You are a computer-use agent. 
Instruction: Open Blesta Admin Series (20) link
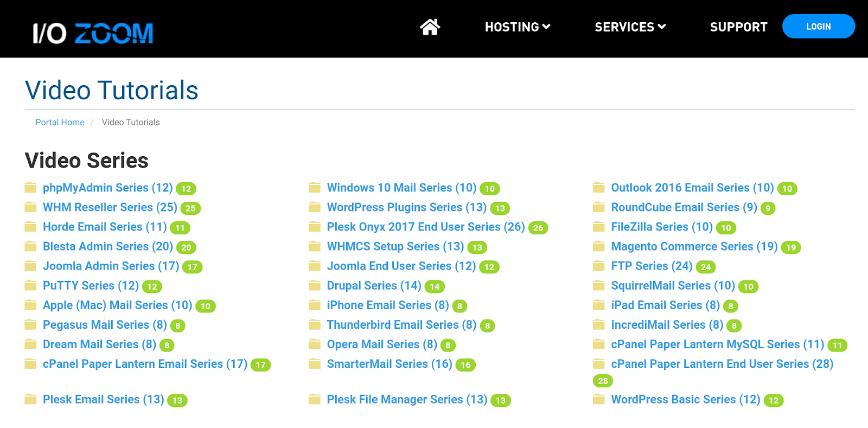pyautogui.click(x=108, y=246)
